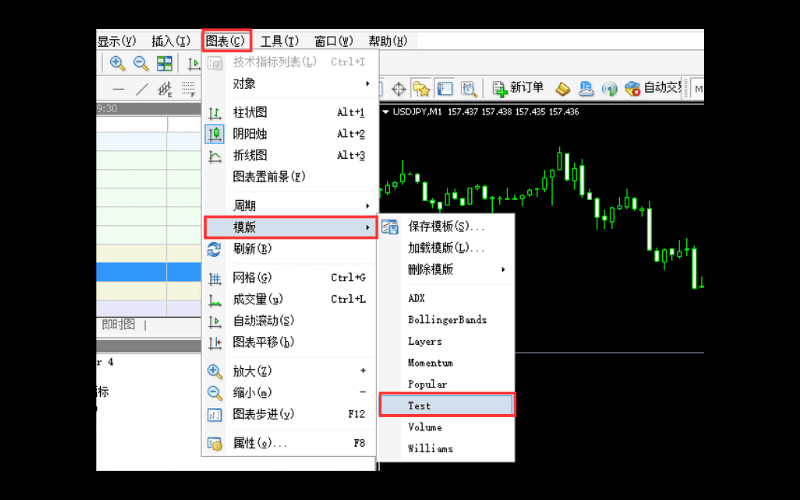The image size is (800, 500).
Task: Select the trendline drawing tool
Action: pos(142,90)
